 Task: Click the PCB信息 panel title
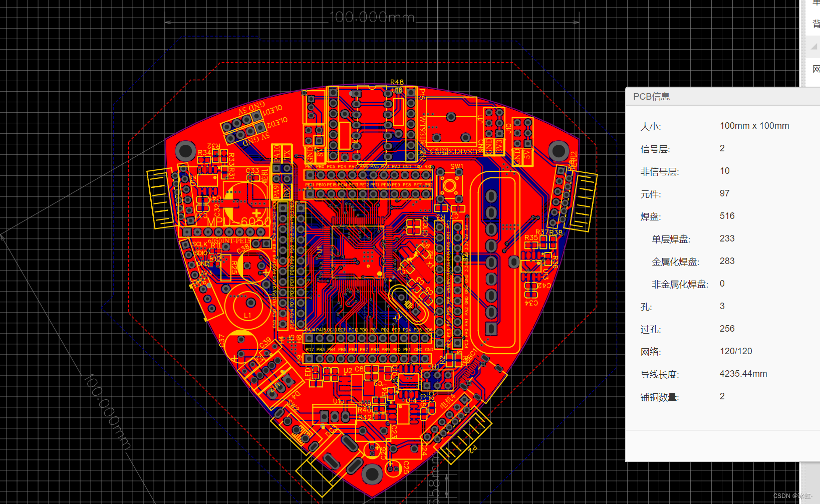coord(651,97)
